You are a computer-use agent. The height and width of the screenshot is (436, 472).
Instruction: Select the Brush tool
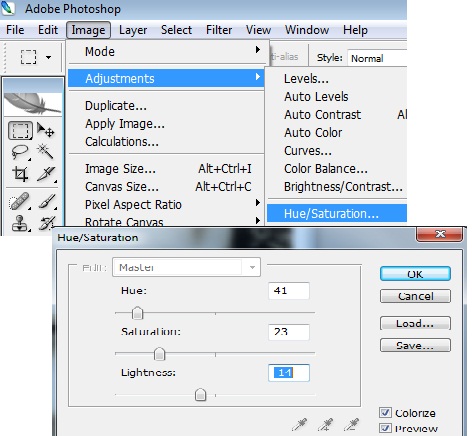tap(47, 202)
